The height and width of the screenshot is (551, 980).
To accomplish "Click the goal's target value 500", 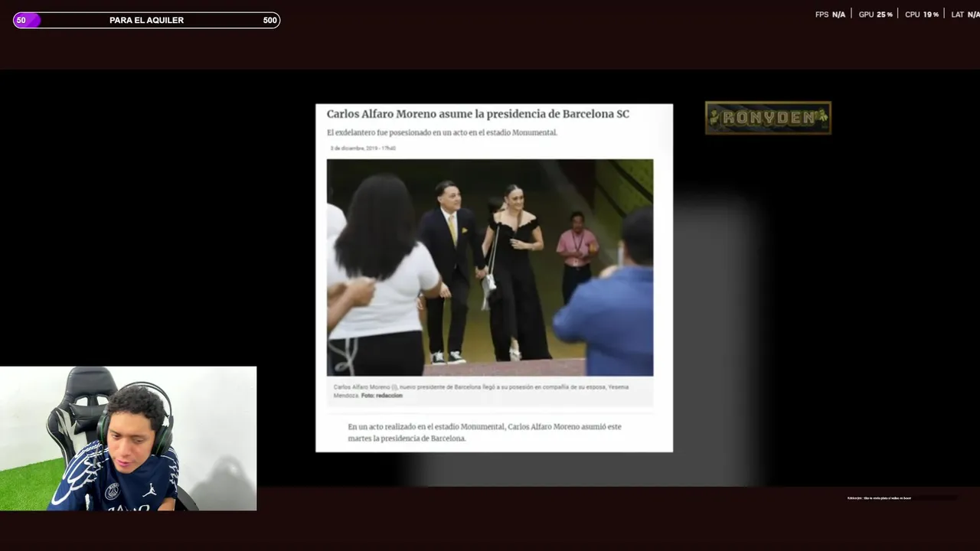I will click(270, 21).
